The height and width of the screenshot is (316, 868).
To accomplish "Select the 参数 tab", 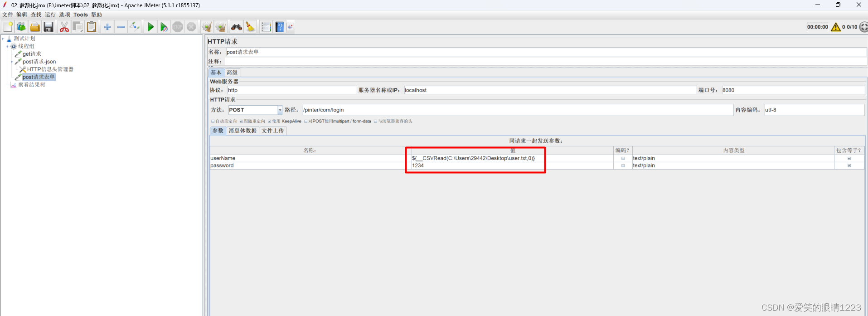I will 218,131.
